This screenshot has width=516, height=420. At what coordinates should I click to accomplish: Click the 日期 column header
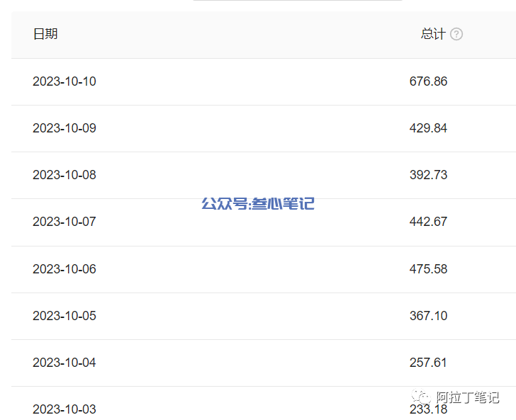tap(45, 34)
